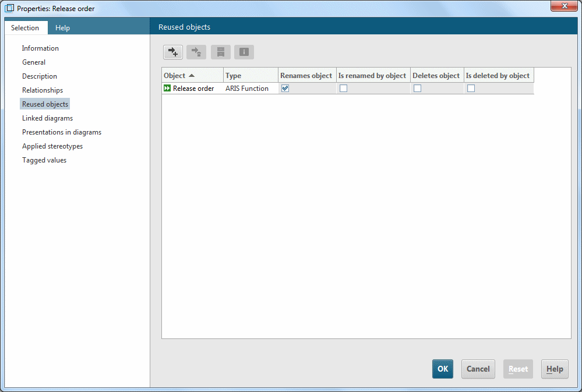582x392 pixels.
Task: Open Presentations in diagrams page
Action: (62, 132)
